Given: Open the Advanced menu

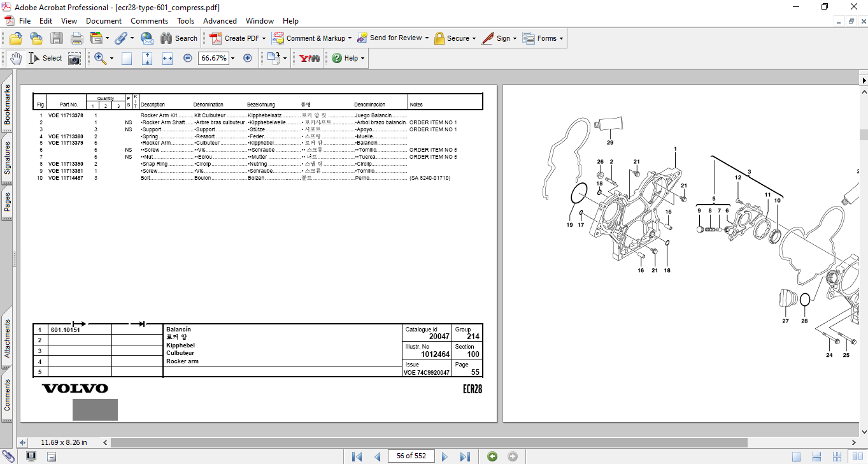Looking at the screenshot, I should click(218, 21).
